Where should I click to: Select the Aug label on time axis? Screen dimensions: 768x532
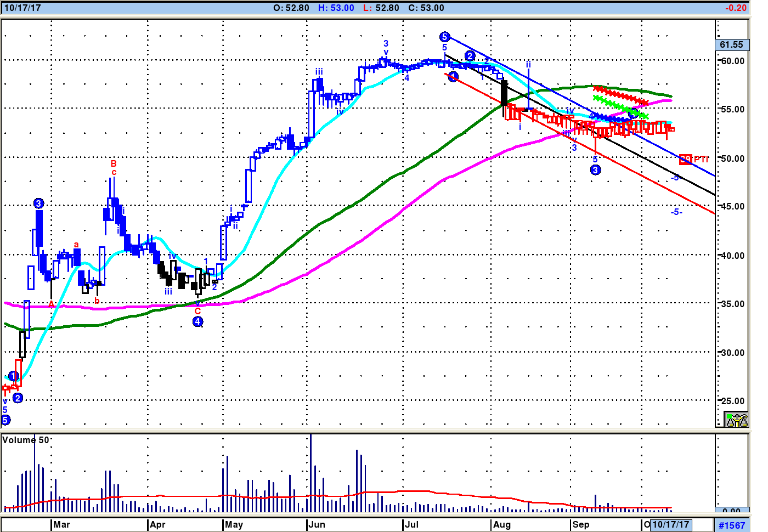click(501, 524)
